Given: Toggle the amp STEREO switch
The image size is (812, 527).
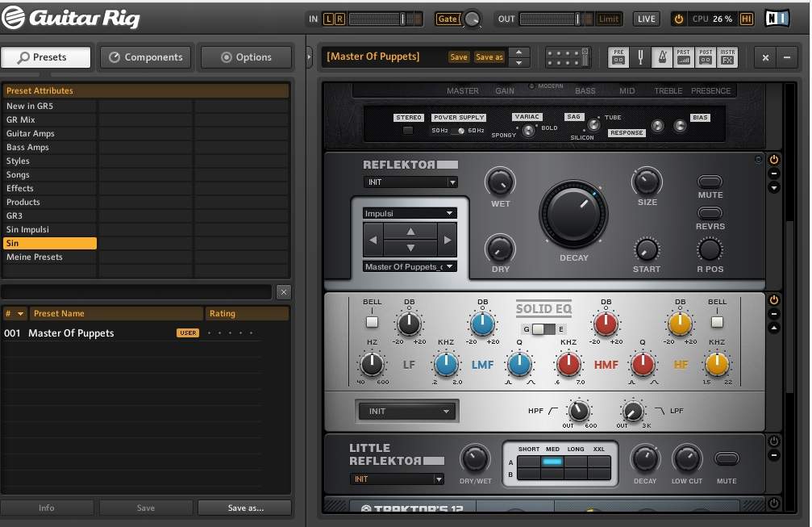Looking at the screenshot, I should (408, 130).
